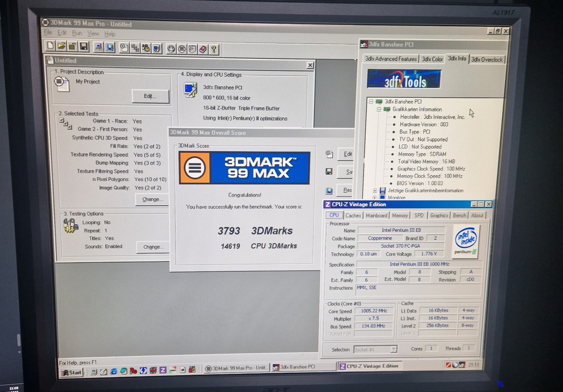The width and height of the screenshot is (563, 392).
Task: Click the floppy disk icon in score dialog
Action: tap(329, 171)
